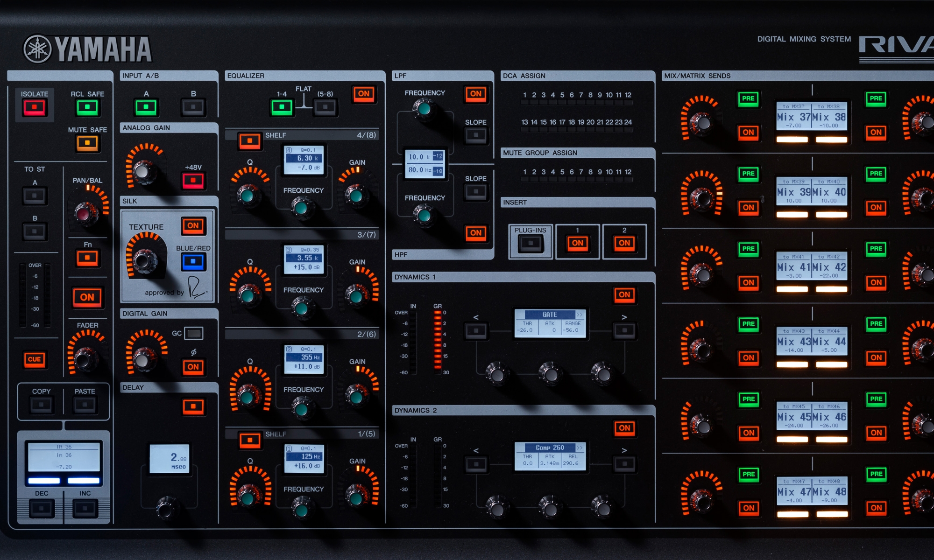
Task: Select input A button
Action: [146, 107]
